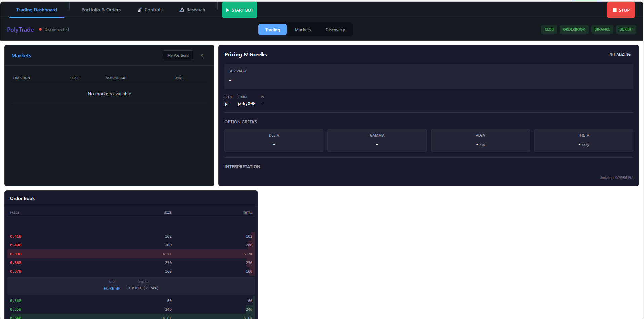Click the No markets available message
Image resolution: width=644 pixels, height=319 pixels.
click(x=110, y=94)
